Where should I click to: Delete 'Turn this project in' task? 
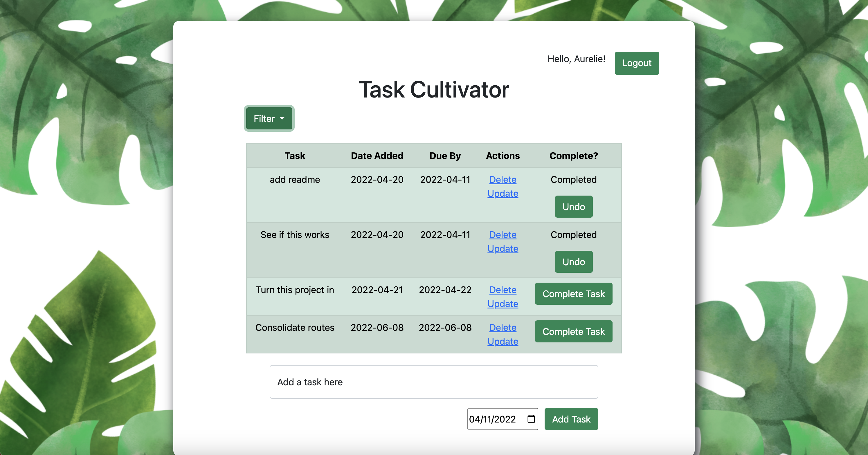point(503,290)
